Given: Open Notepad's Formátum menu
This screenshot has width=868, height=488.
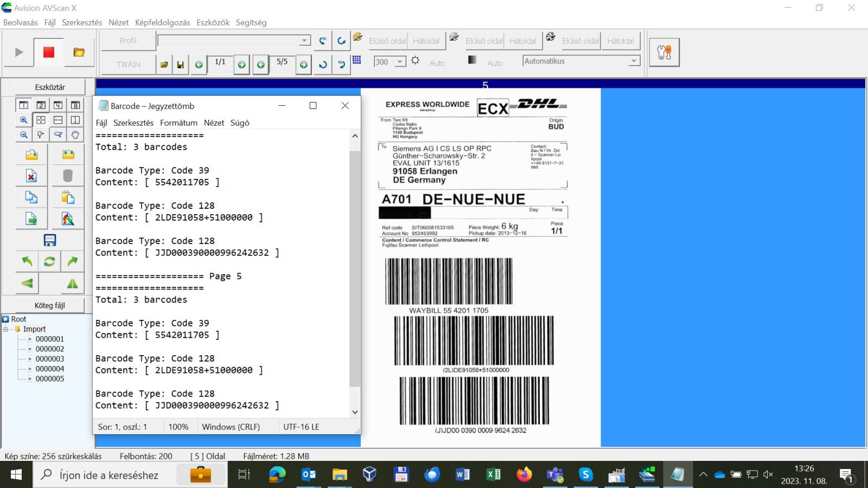Looking at the screenshot, I should pos(178,123).
